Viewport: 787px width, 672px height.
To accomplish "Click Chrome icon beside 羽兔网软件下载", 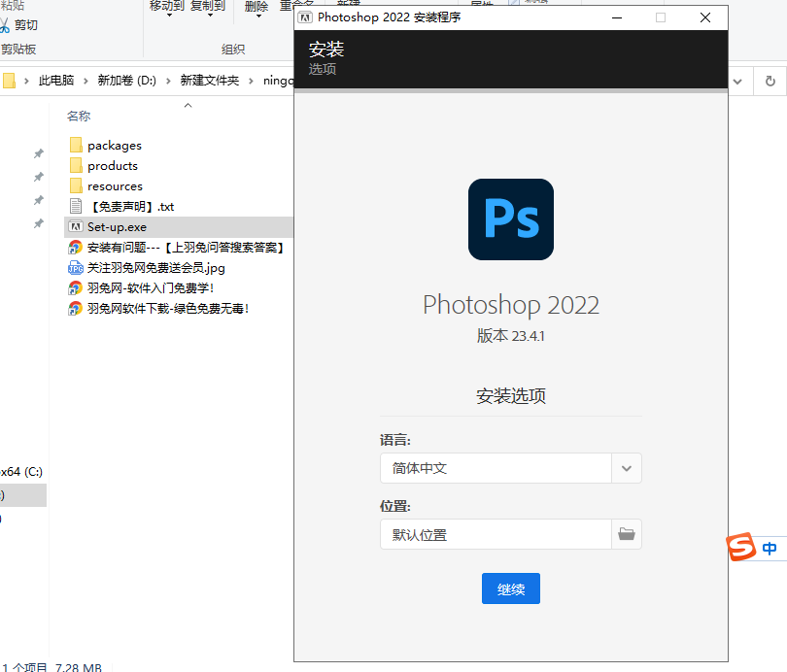I will 75,309.
